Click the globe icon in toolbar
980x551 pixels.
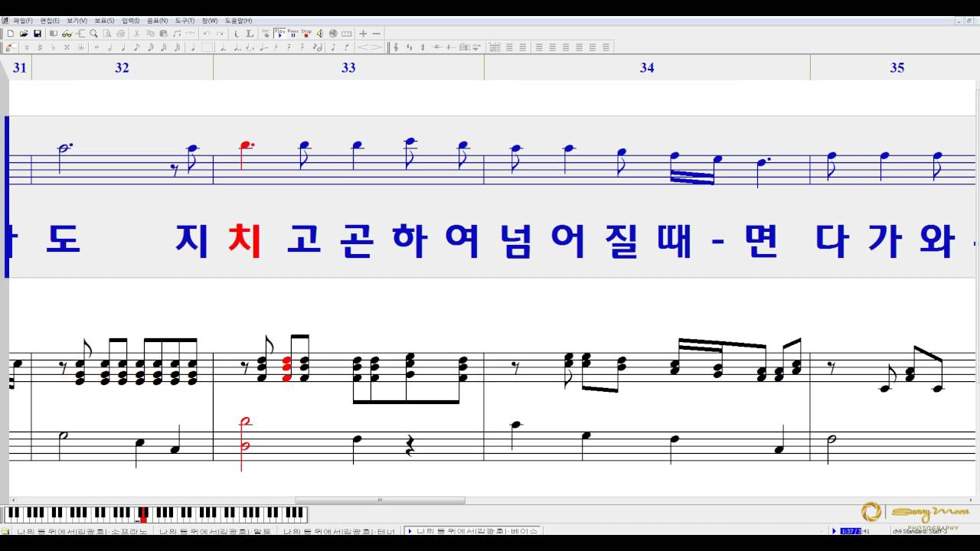(333, 34)
